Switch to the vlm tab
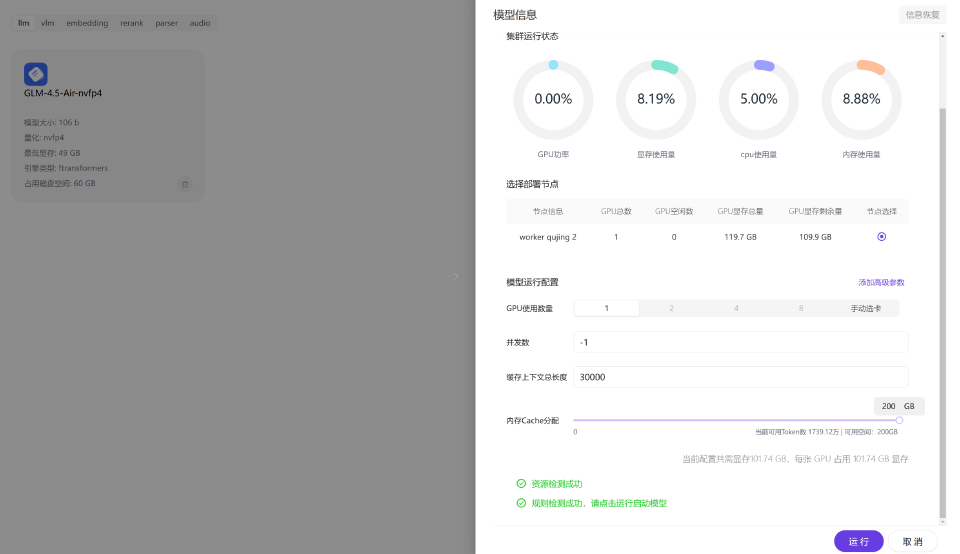Screen dimensions: 960x554 point(48,23)
